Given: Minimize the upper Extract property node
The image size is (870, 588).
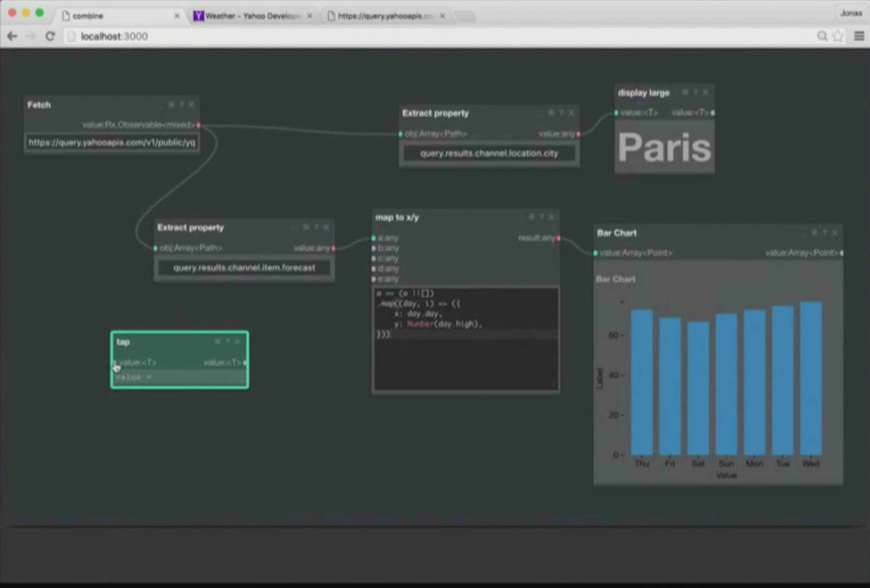Looking at the screenshot, I should click(x=539, y=113).
